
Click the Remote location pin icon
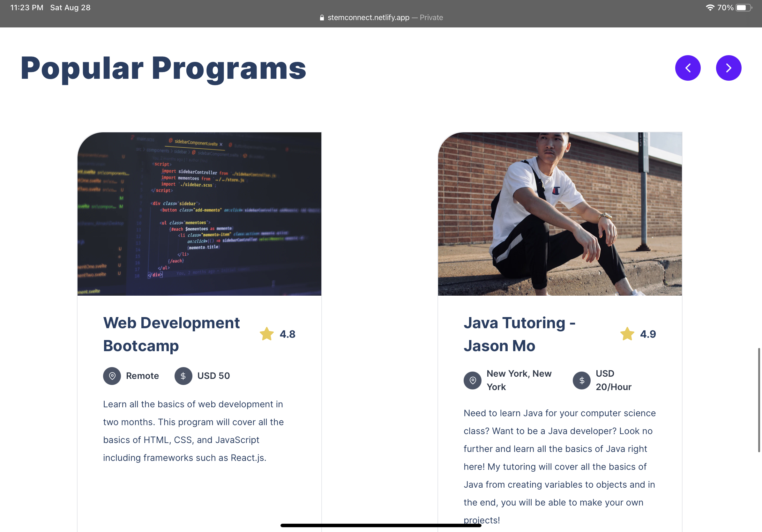[x=112, y=376]
